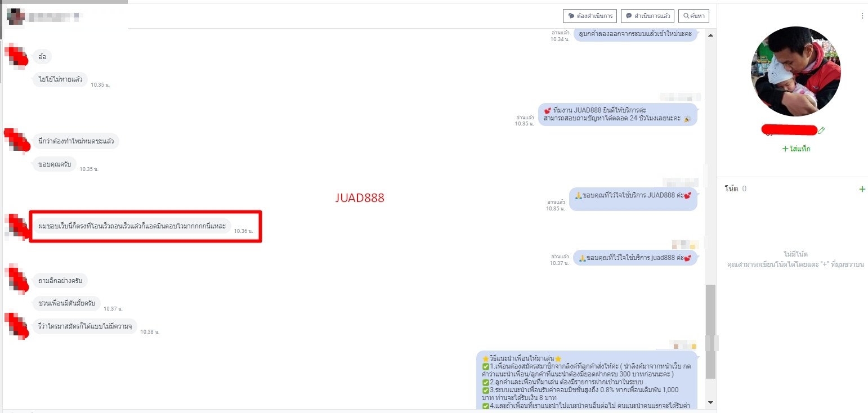Click the โน้ต section header
This screenshot has width=868, height=413.
pyautogui.click(x=731, y=189)
